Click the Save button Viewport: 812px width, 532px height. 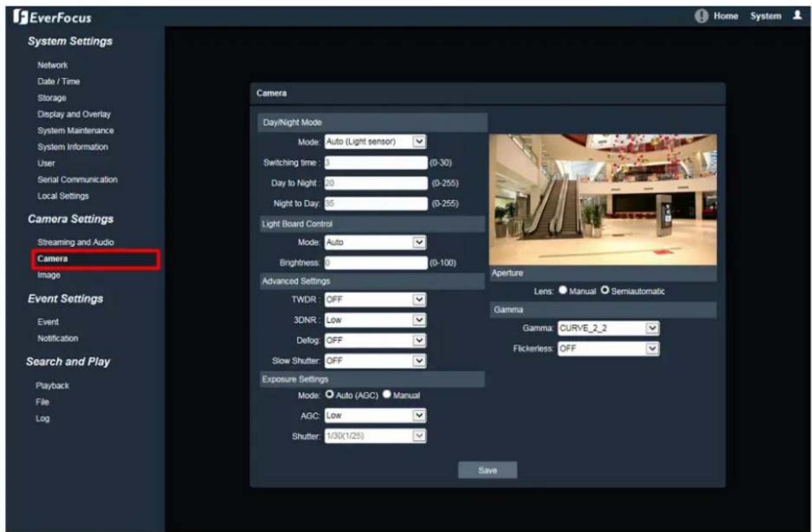pos(487,470)
